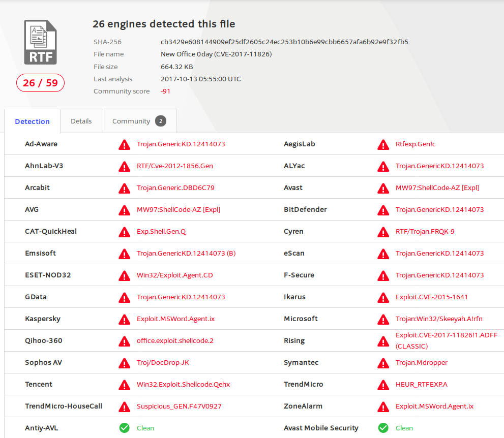
Task: Click the Sophos AV result Troj/DocDrop-JK
Action: 163,362
